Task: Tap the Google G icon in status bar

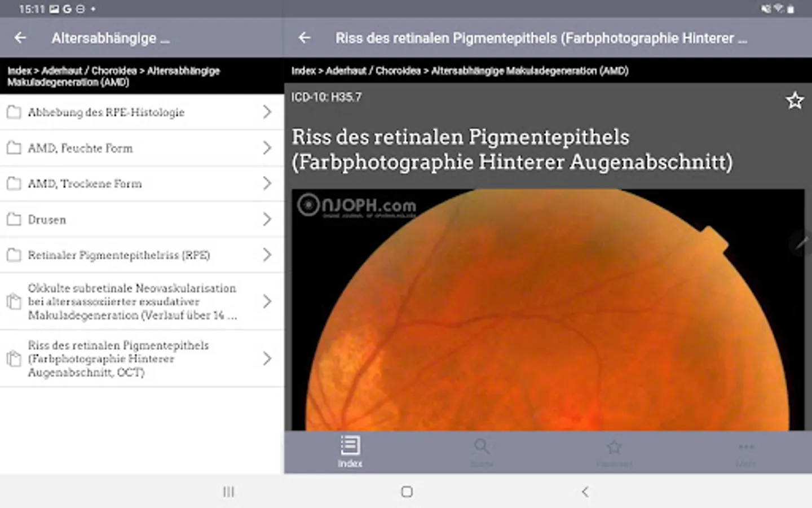Action: pos(67,9)
